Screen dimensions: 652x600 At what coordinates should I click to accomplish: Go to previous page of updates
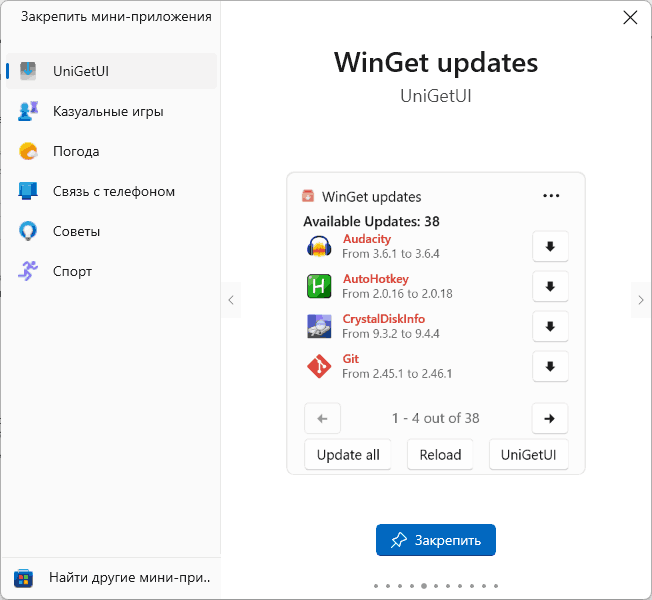[x=322, y=418]
